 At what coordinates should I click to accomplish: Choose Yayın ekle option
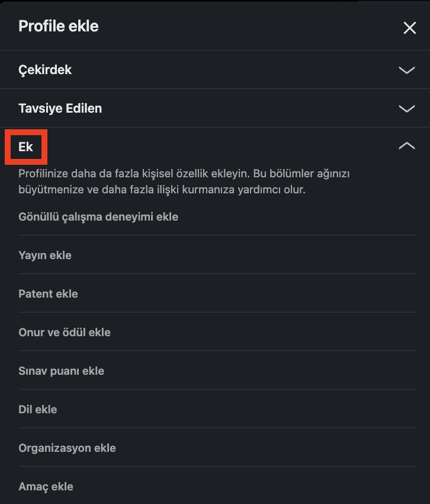point(45,255)
